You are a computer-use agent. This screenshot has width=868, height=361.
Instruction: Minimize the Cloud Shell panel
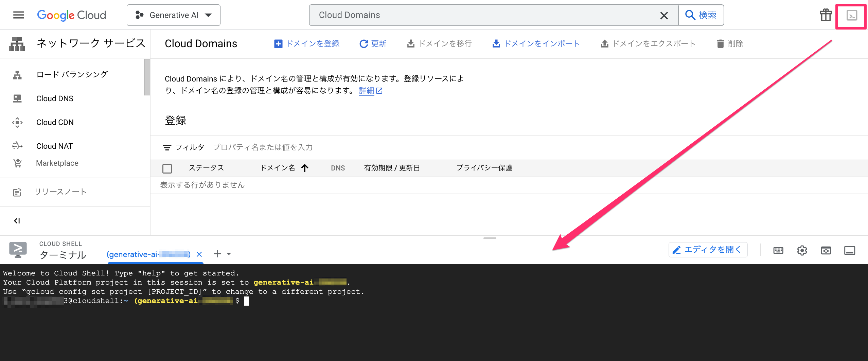pyautogui.click(x=850, y=250)
